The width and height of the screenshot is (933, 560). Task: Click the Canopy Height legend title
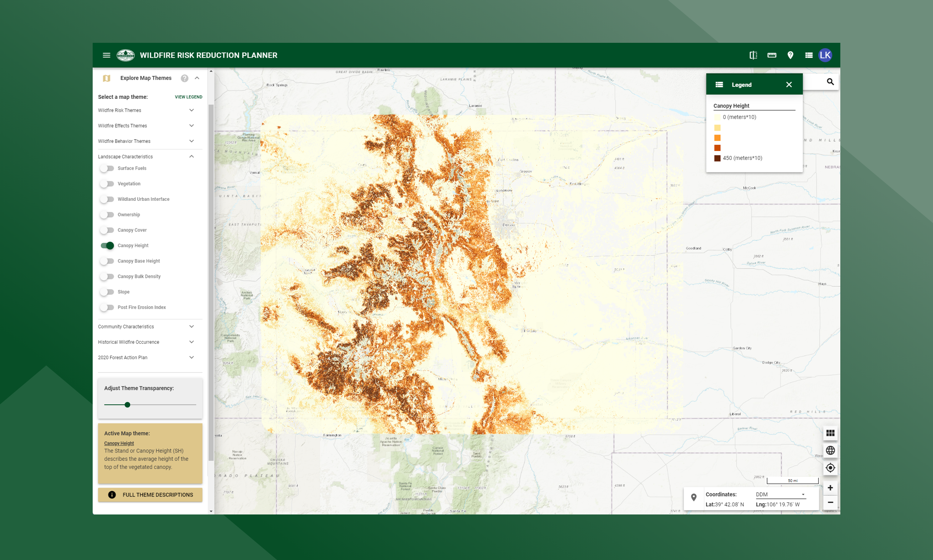tap(731, 106)
